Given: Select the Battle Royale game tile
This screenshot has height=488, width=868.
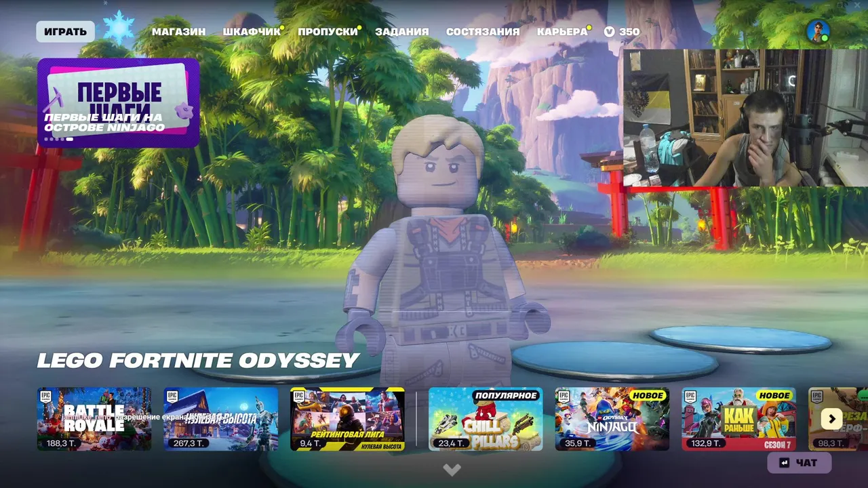Looking at the screenshot, I should click(94, 419).
